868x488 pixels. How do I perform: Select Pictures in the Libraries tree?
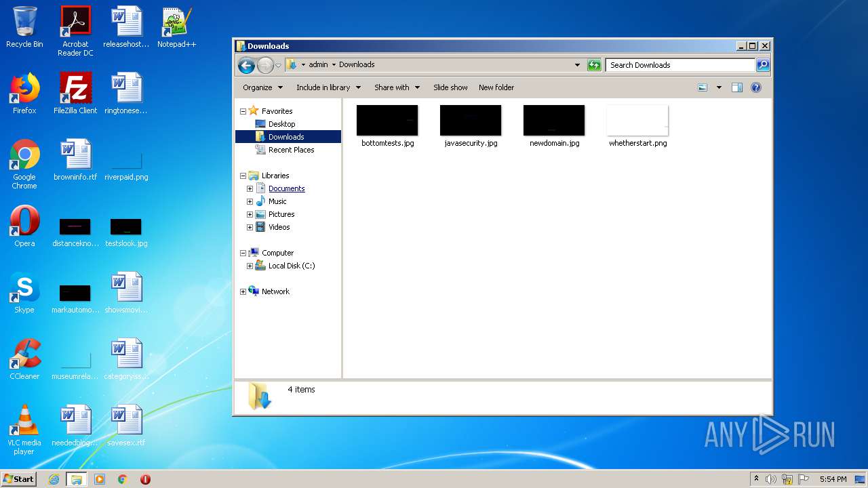coord(281,214)
